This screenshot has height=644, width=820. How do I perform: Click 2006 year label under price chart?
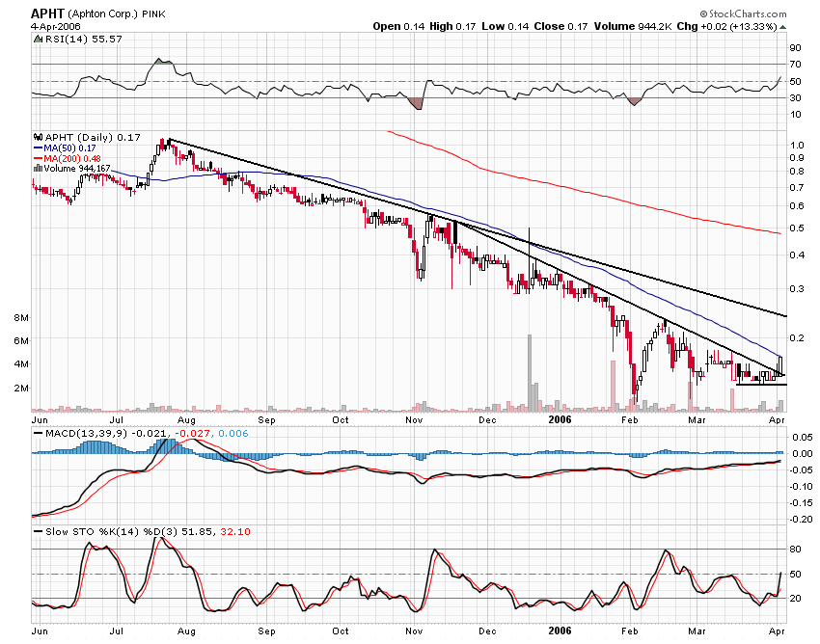coord(560,419)
